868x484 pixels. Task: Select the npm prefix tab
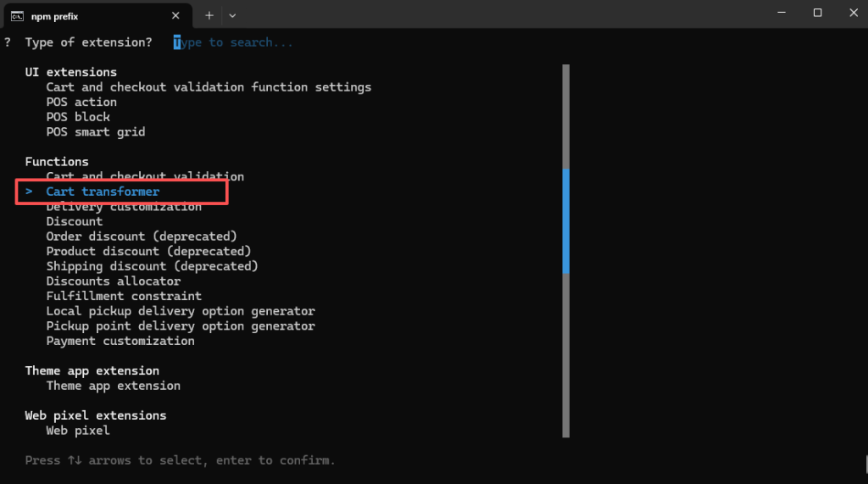(93, 15)
